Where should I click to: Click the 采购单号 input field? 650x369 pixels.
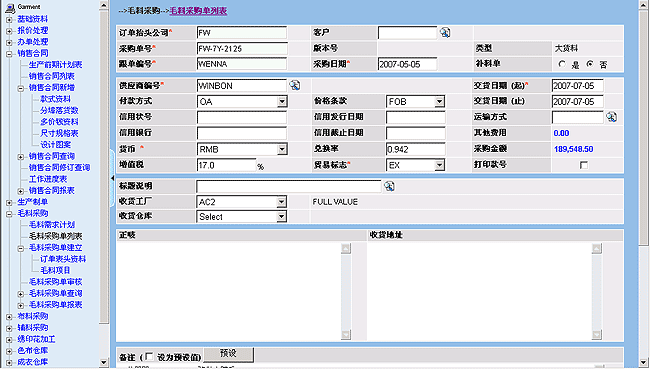pos(242,49)
